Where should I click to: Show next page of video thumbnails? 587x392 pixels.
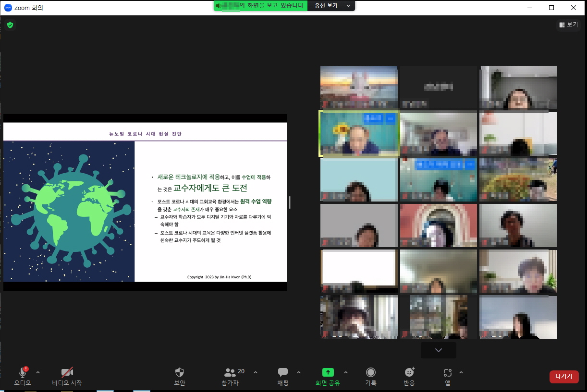(x=438, y=350)
